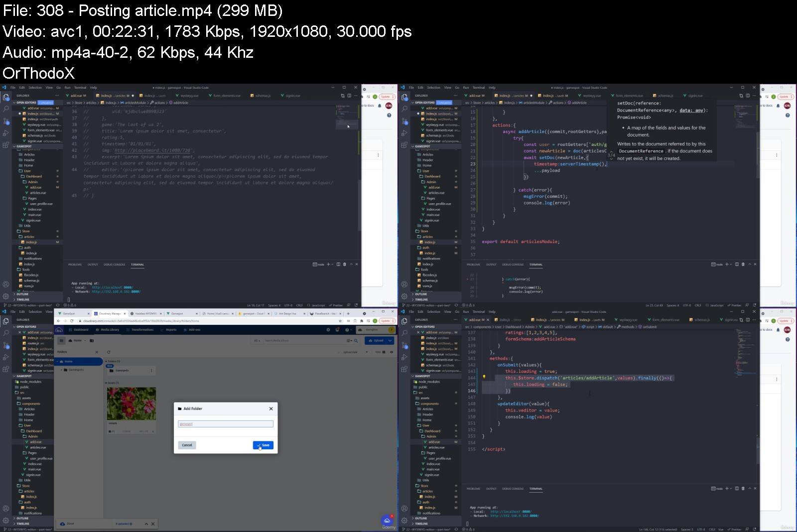Open Extensions view in bottom-right VS Code frame
797x532 pixels.
pyautogui.click(x=404, y=369)
